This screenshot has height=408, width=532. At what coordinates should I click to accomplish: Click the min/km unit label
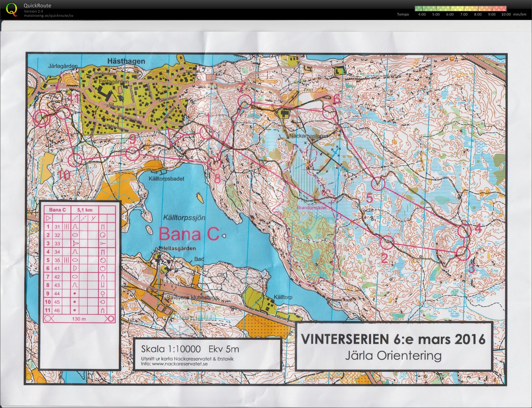click(520, 14)
